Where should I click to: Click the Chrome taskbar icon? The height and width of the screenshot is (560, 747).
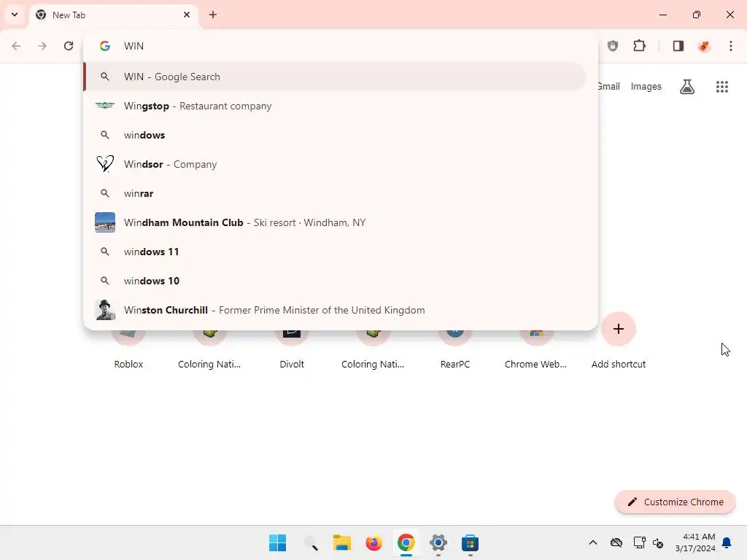click(x=406, y=542)
